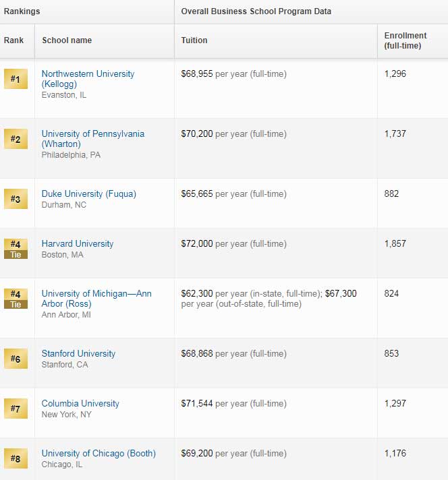Click the #3 gold rank badge
448x480 pixels.
[16, 200]
